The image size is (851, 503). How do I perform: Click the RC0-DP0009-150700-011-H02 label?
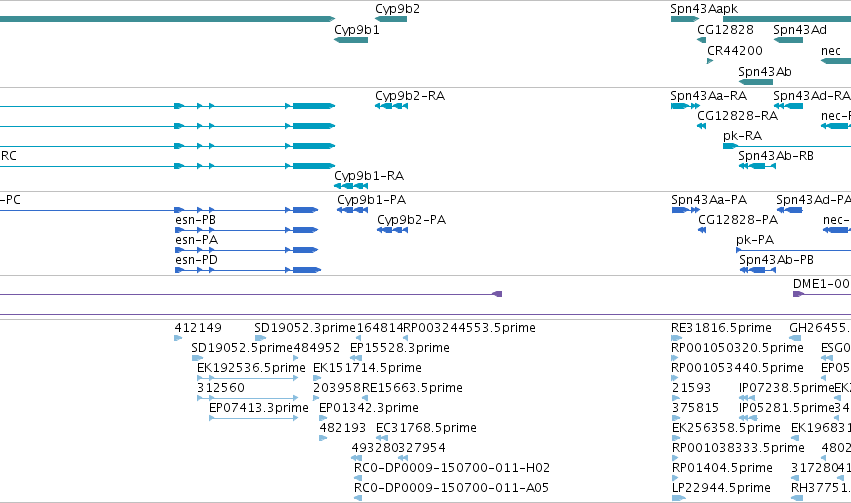point(452,468)
